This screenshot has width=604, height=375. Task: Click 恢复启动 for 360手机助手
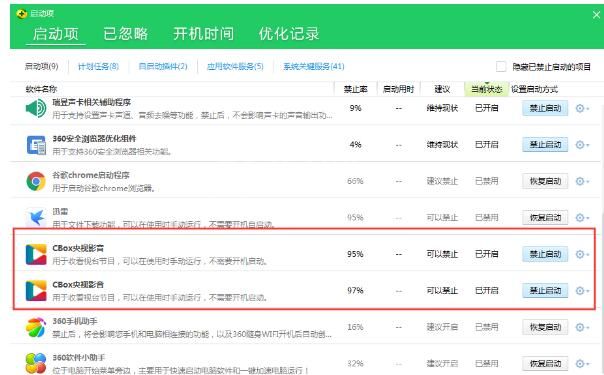pyautogui.click(x=545, y=327)
